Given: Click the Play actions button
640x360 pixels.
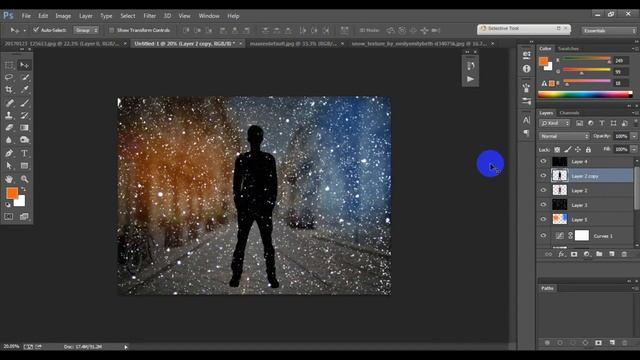Looking at the screenshot, I should point(470,79).
